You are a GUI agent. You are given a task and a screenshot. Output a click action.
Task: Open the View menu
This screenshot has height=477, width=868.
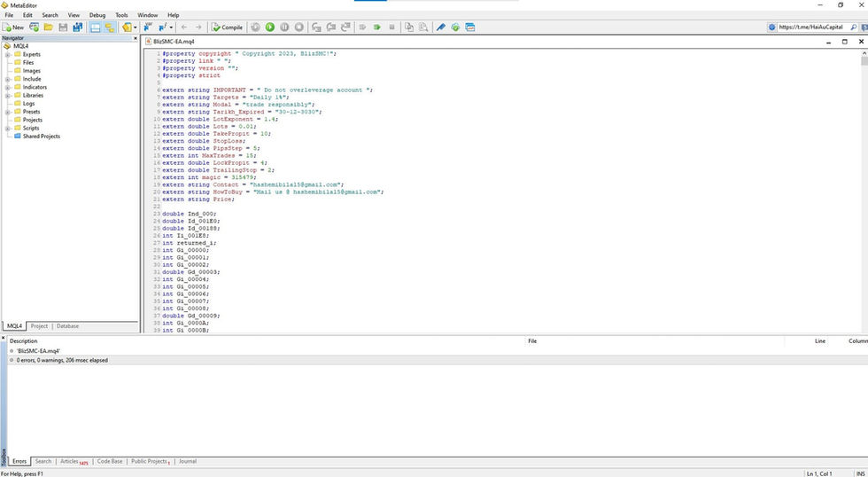click(x=74, y=15)
